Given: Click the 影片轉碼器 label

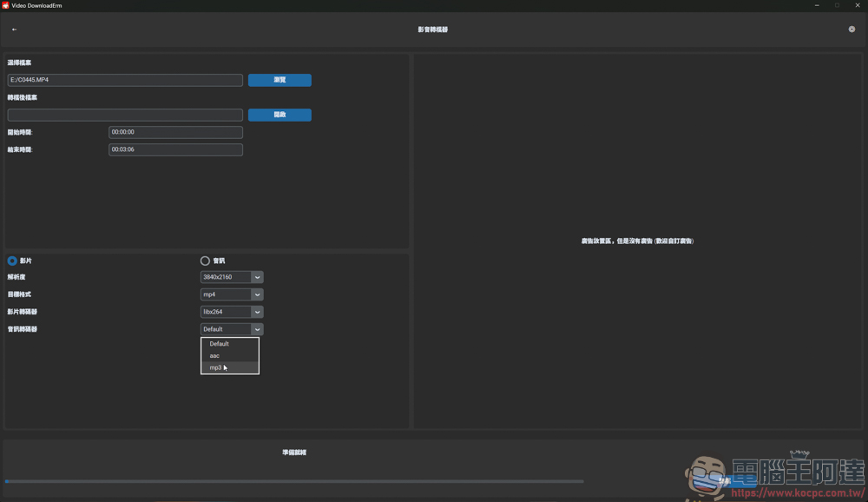Looking at the screenshot, I should tap(23, 312).
